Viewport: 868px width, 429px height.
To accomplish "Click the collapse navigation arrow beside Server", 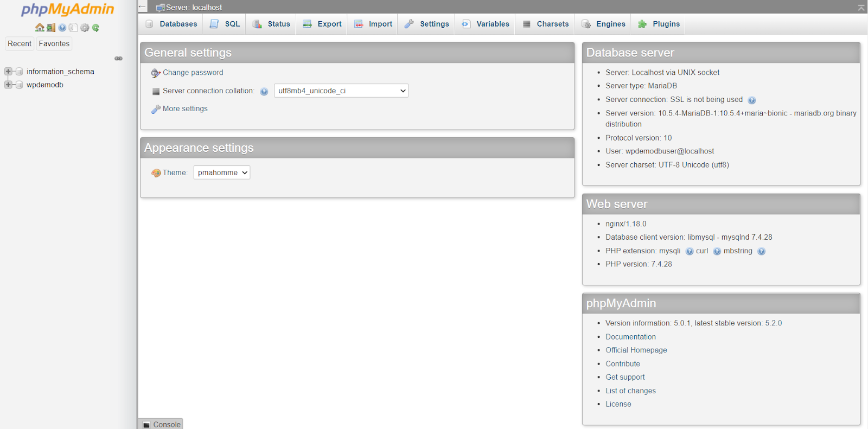I will point(143,7).
